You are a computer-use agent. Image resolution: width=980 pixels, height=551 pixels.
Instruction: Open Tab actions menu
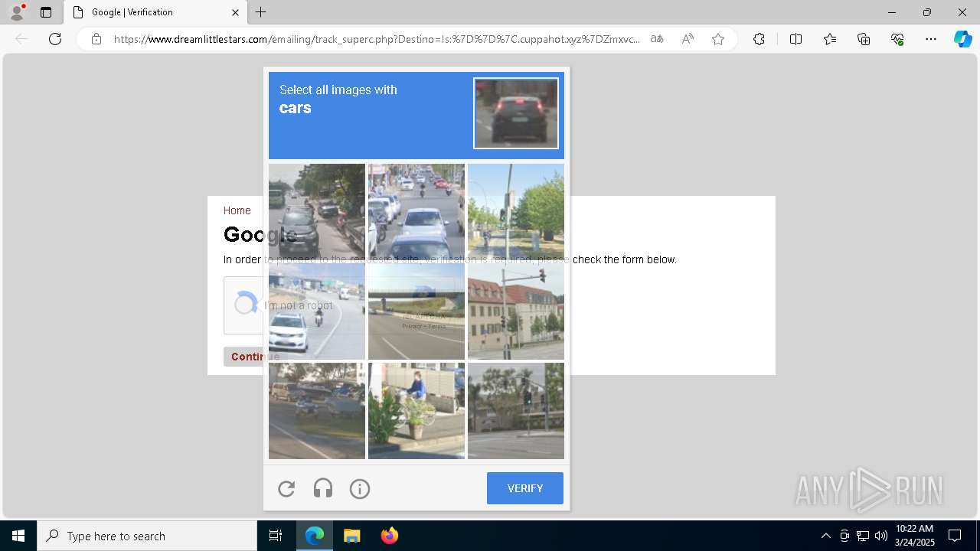(46, 12)
